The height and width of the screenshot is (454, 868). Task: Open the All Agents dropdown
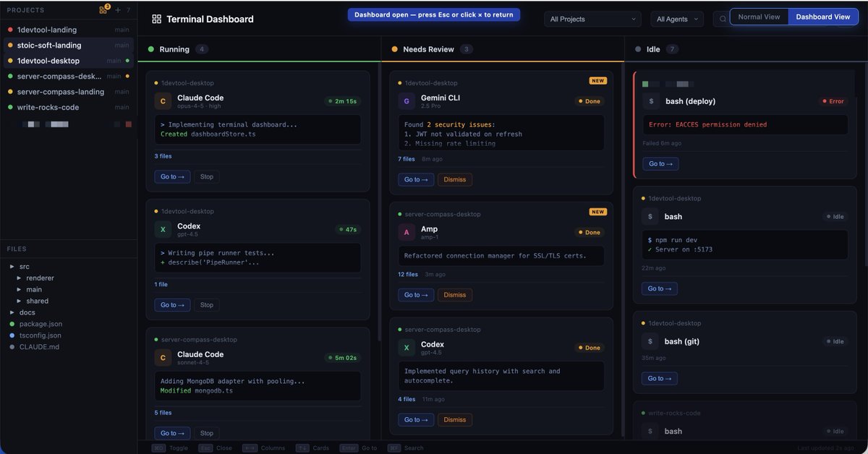(677, 19)
